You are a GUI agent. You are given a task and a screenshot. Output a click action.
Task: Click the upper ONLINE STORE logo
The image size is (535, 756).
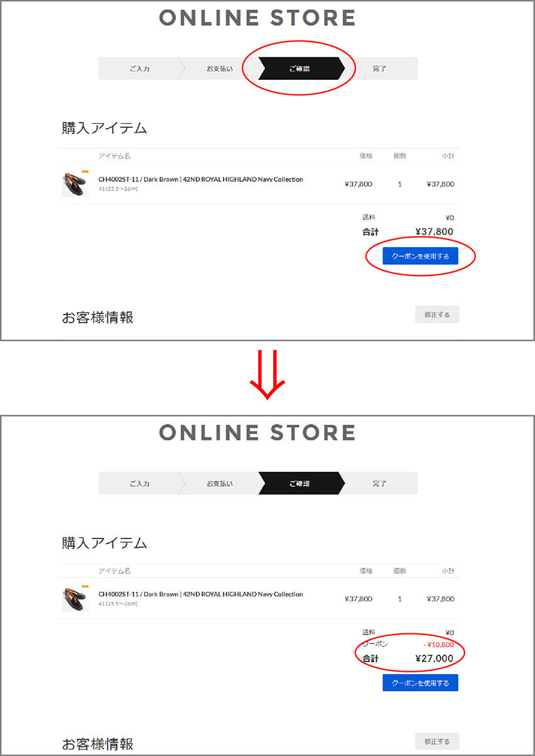[257, 18]
